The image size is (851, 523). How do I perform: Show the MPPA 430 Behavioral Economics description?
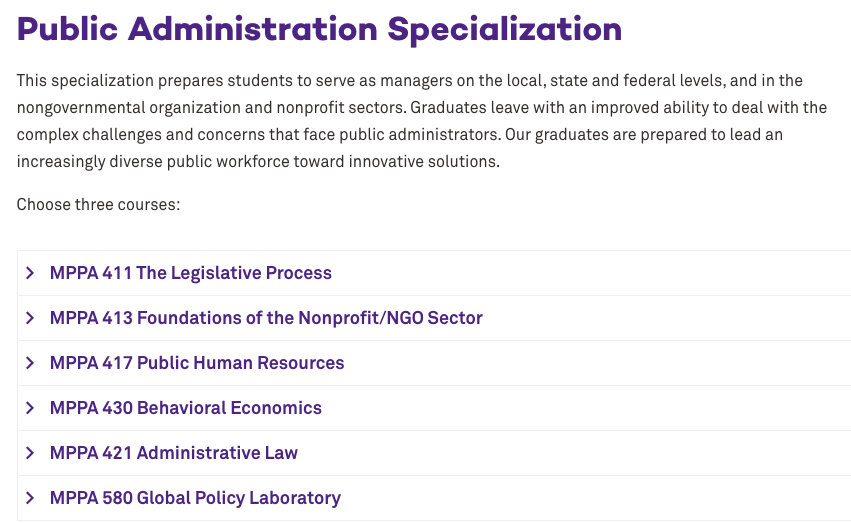click(186, 408)
